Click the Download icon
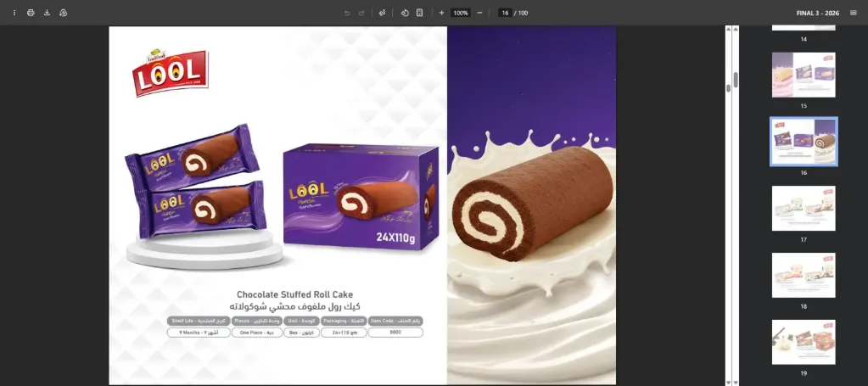Image resolution: width=868 pixels, height=386 pixels. pos(47,13)
